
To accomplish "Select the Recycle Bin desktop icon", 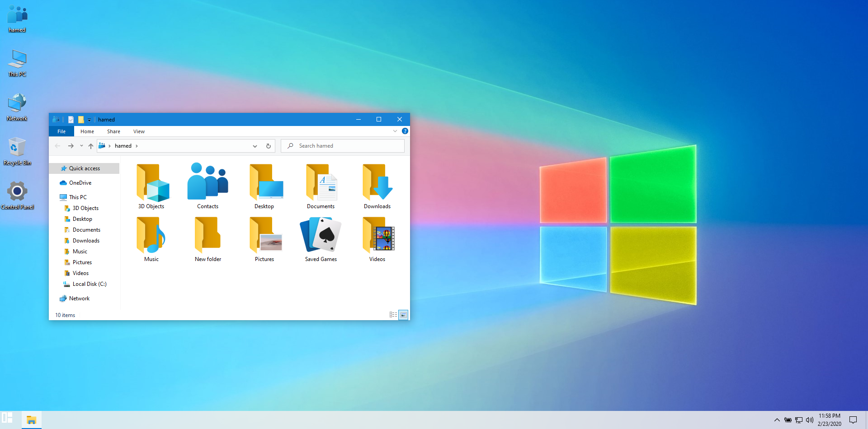I will (x=17, y=152).
